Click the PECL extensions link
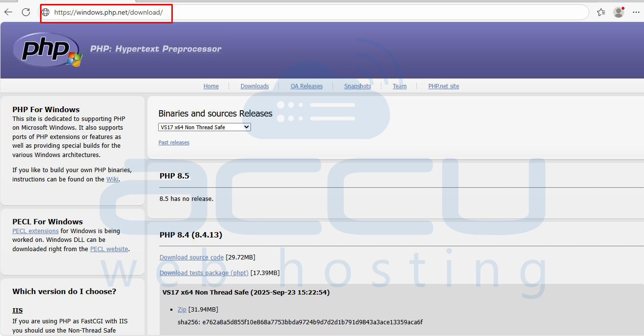This screenshot has height=336, width=644. [35, 231]
